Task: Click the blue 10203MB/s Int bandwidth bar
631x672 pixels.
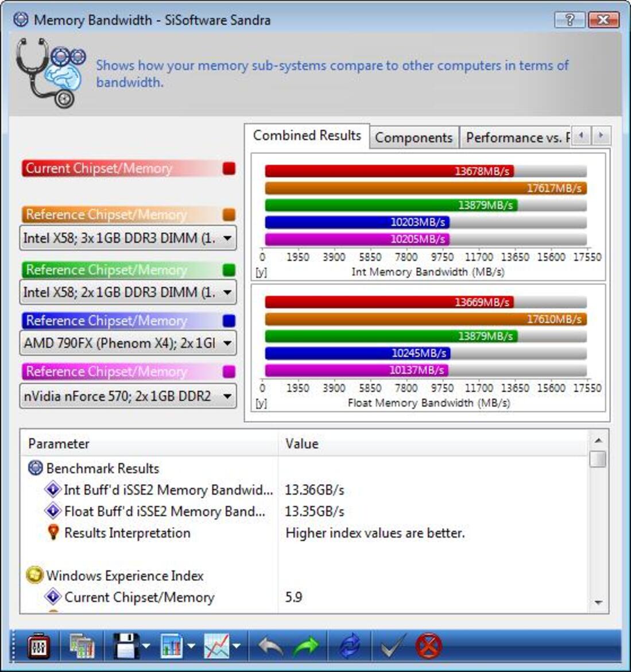Action: 357,222
